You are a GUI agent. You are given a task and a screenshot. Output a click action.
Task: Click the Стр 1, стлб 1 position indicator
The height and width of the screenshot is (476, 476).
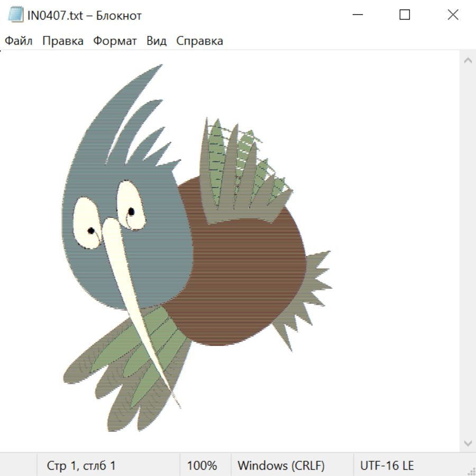coord(81,465)
